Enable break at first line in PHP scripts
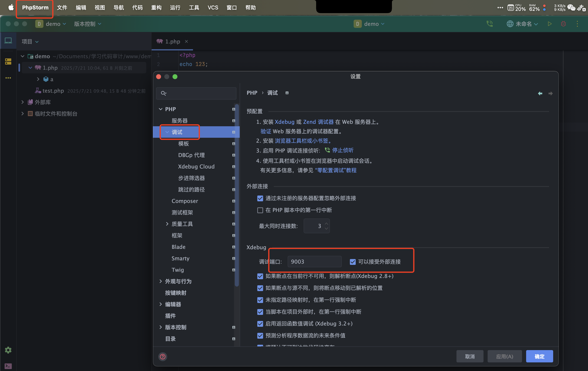The image size is (588, 371). point(260,210)
